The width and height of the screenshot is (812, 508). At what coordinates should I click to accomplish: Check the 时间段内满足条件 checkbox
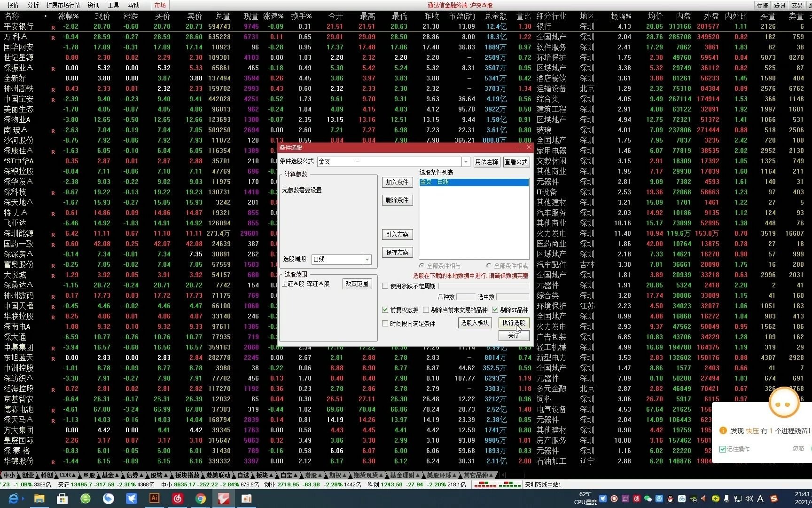tap(385, 323)
